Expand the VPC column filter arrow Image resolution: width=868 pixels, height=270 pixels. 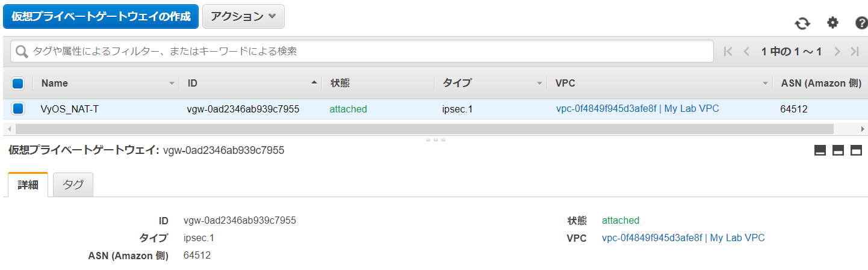click(x=766, y=84)
